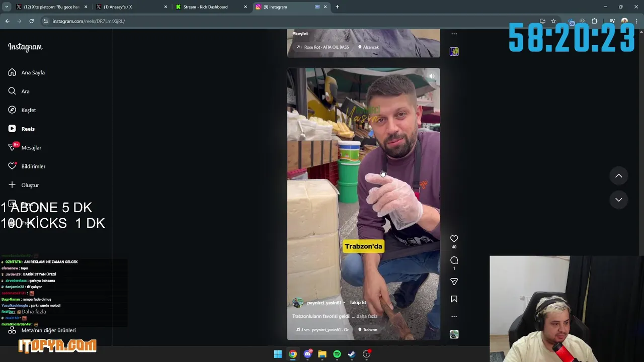
Task: Open Bildirimler notifications
Action: 27,166
